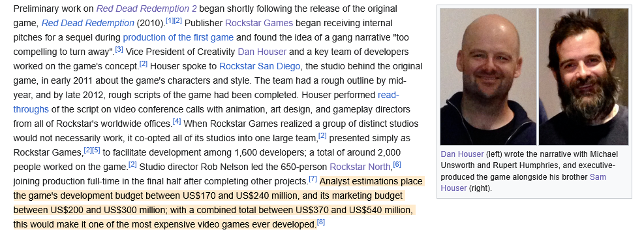Image resolution: width=644 pixels, height=236 pixels.
Task: Open the Red Dead Redemption 2 link
Action: pos(147,8)
